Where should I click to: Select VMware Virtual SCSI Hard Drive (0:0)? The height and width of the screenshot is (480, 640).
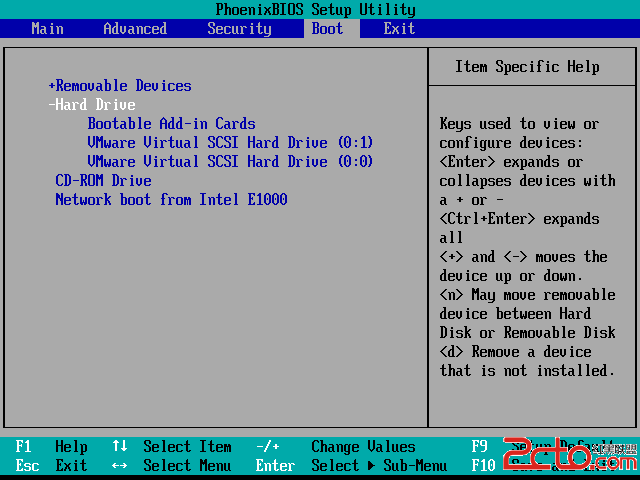(x=230, y=162)
